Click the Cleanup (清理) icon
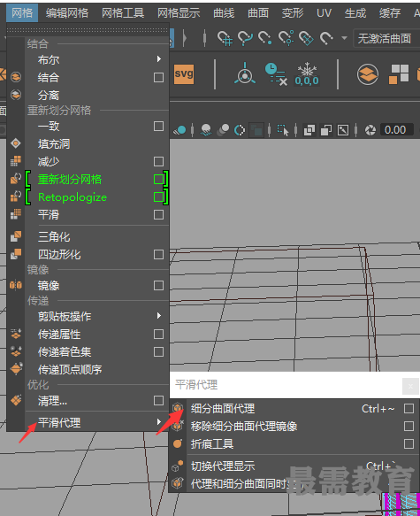Viewport: 420px width, 516px height. point(16,400)
